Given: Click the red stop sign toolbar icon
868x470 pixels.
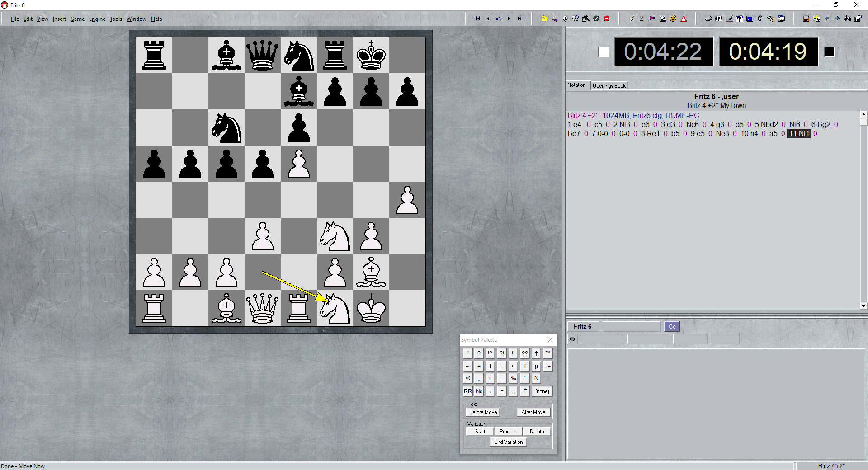Looking at the screenshot, I should tap(607, 19).
